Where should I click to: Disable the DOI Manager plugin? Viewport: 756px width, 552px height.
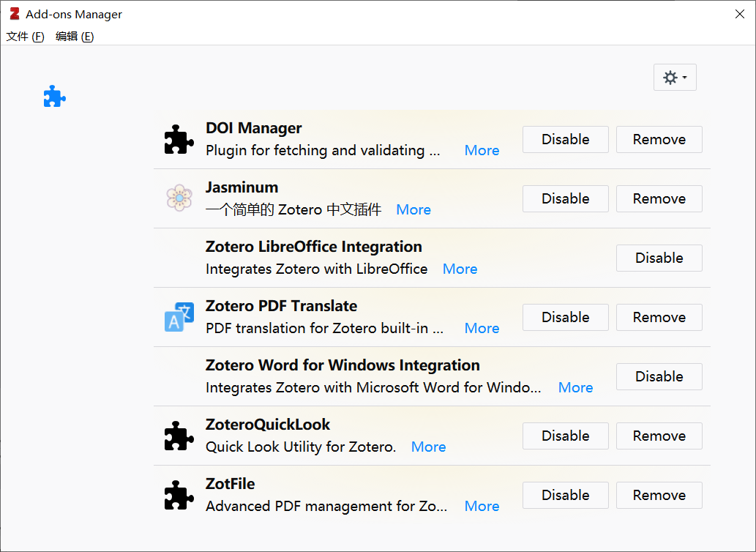pos(565,140)
